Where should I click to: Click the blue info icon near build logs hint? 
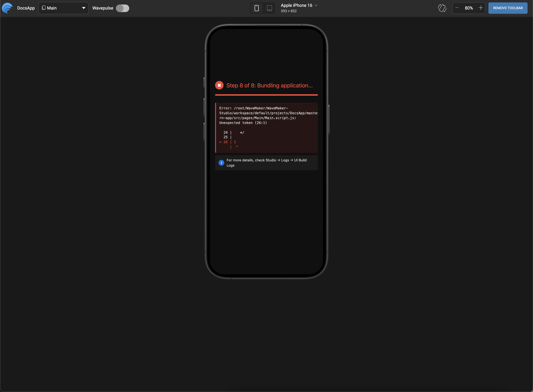[x=221, y=163]
